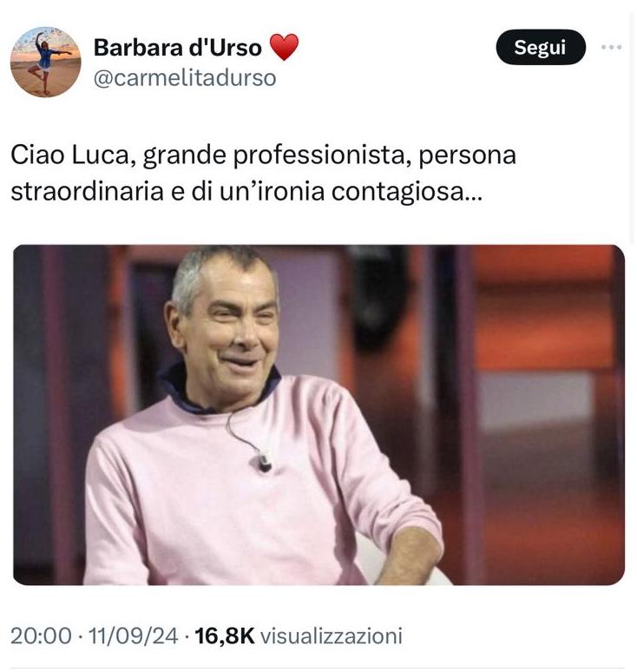Open the 16,8K view count
This screenshot has height=672, width=637.
point(225,636)
